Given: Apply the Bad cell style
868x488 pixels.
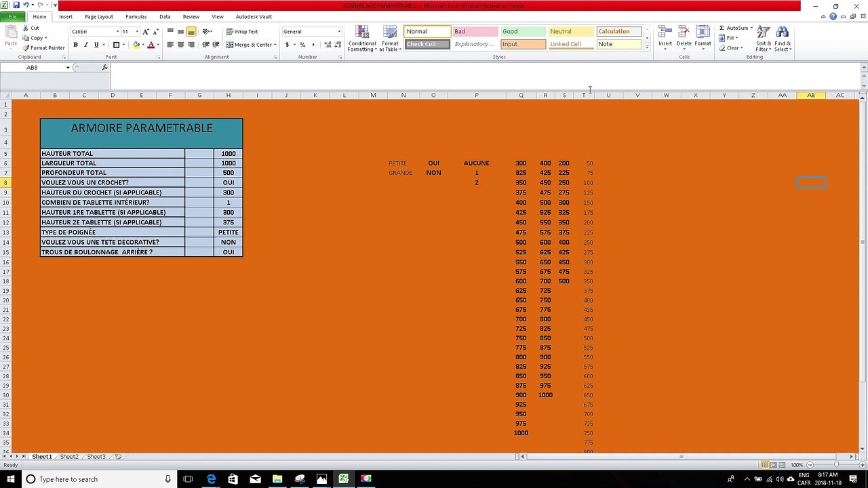Looking at the screenshot, I should pos(475,31).
